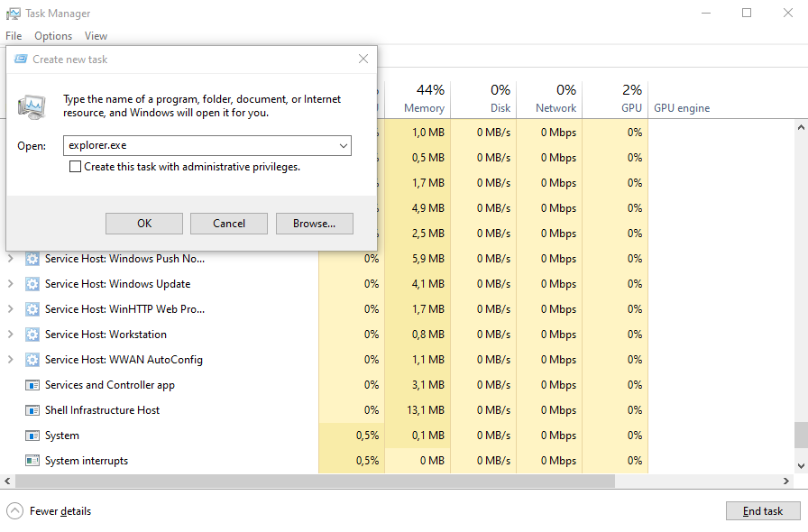Click the System process name
The width and height of the screenshot is (808, 532).
pyautogui.click(x=62, y=436)
